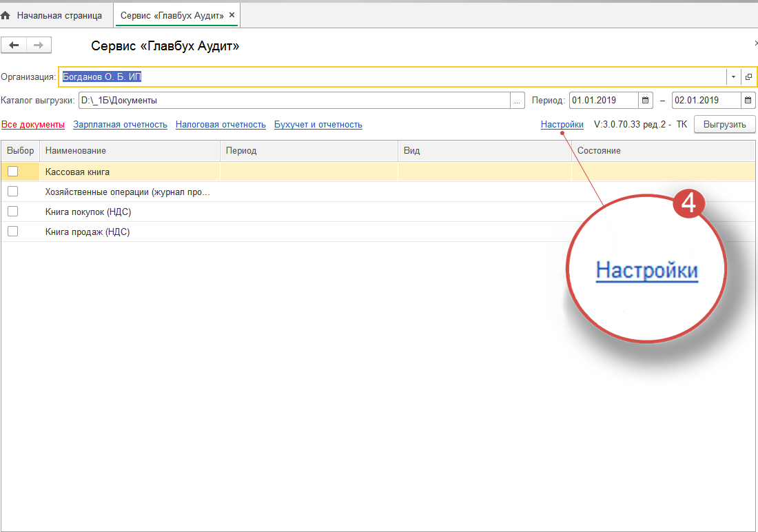Open calendar picker for period end date
This screenshot has height=532, width=758.
pyautogui.click(x=748, y=101)
